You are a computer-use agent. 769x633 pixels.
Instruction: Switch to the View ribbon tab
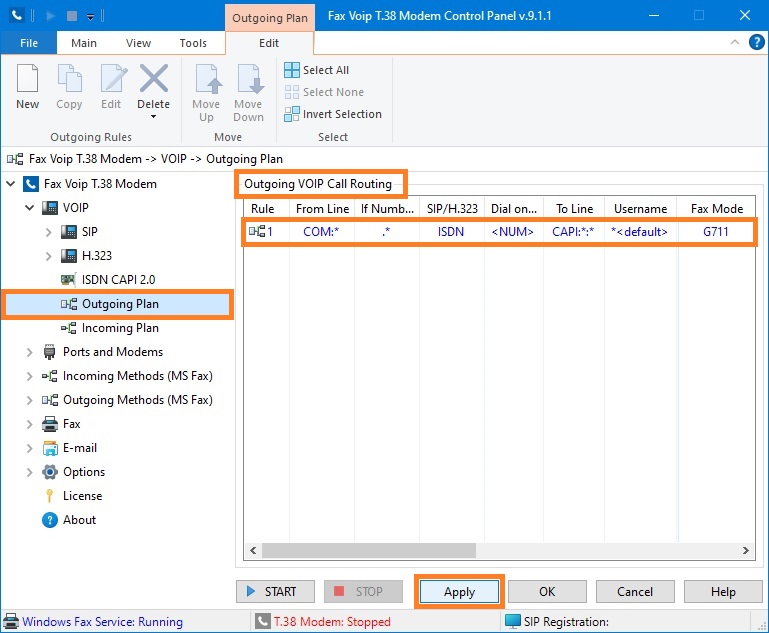click(x=138, y=43)
